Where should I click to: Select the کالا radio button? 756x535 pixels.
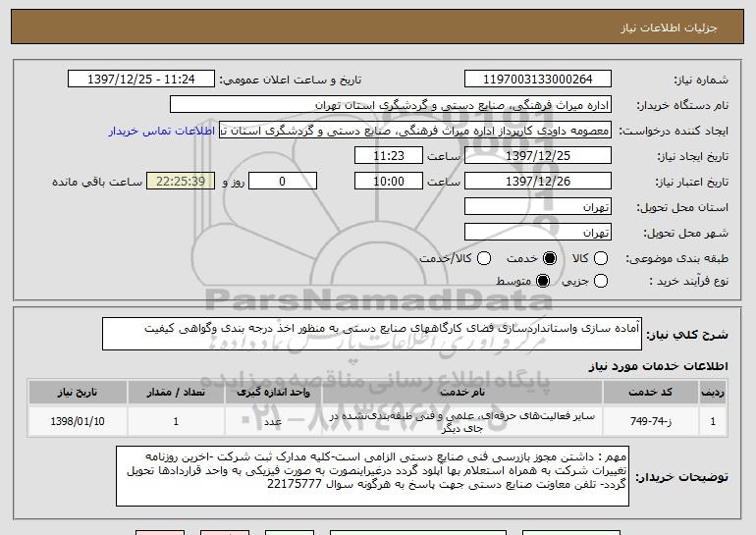[x=601, y=258]
